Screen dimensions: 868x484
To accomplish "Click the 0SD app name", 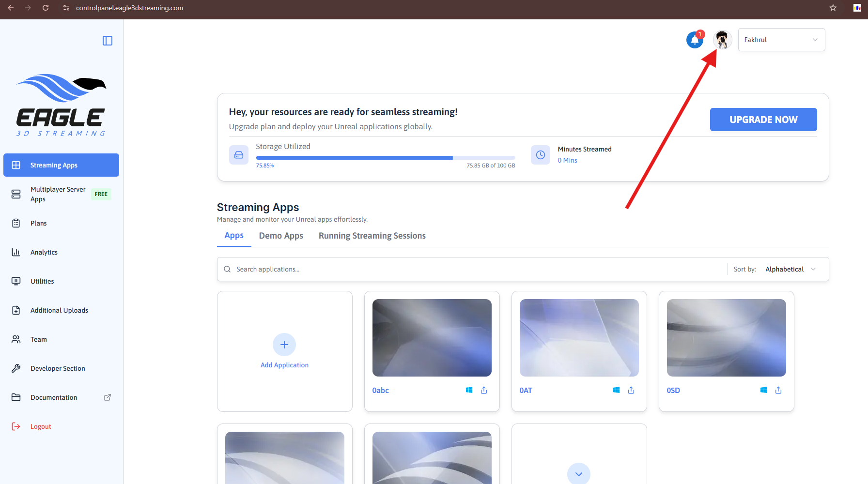I will 673,391.
